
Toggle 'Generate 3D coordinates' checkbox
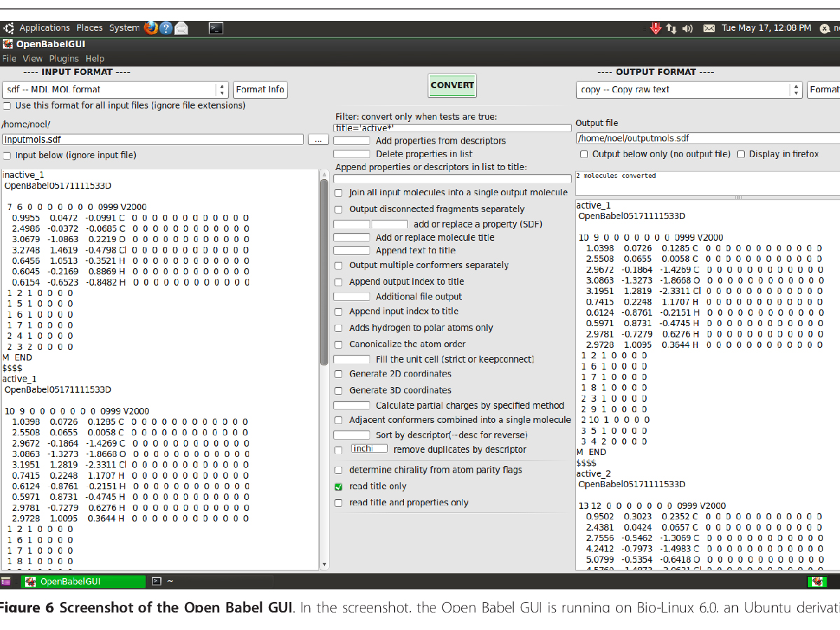(339, 391)
